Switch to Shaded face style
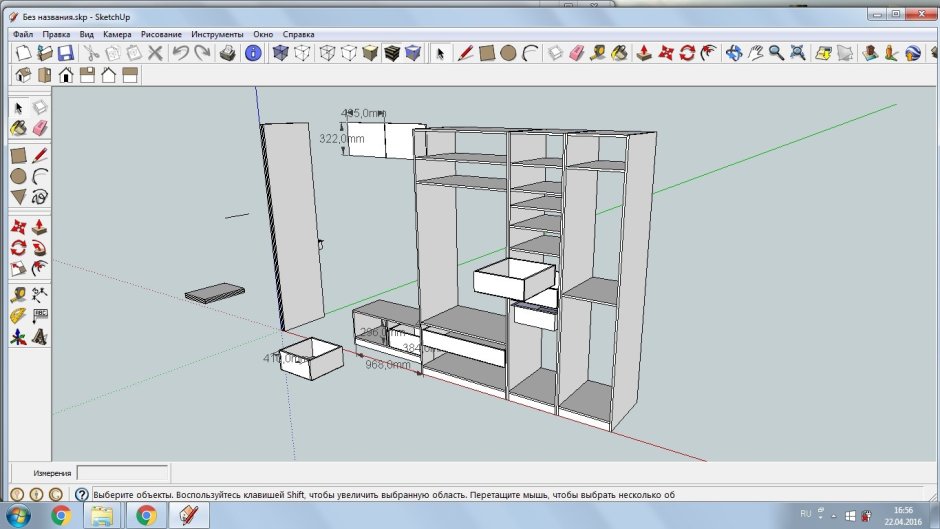 [370, 53]
